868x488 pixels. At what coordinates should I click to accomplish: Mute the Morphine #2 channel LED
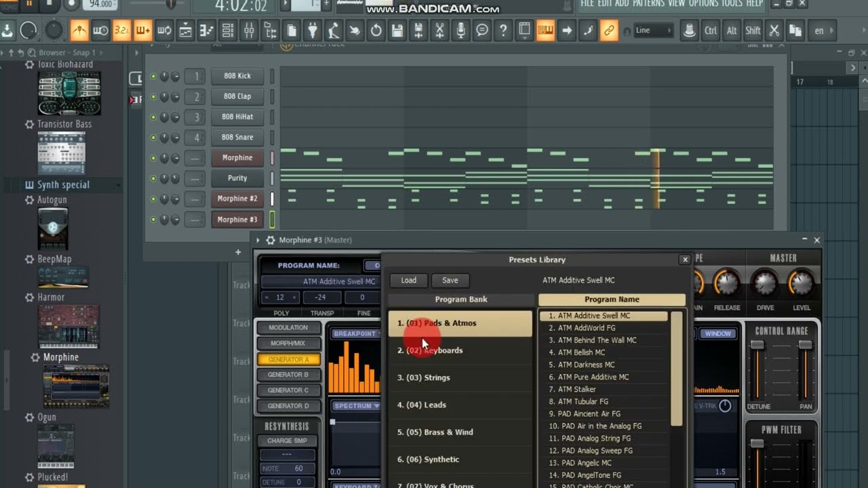(x=153, y=199)
